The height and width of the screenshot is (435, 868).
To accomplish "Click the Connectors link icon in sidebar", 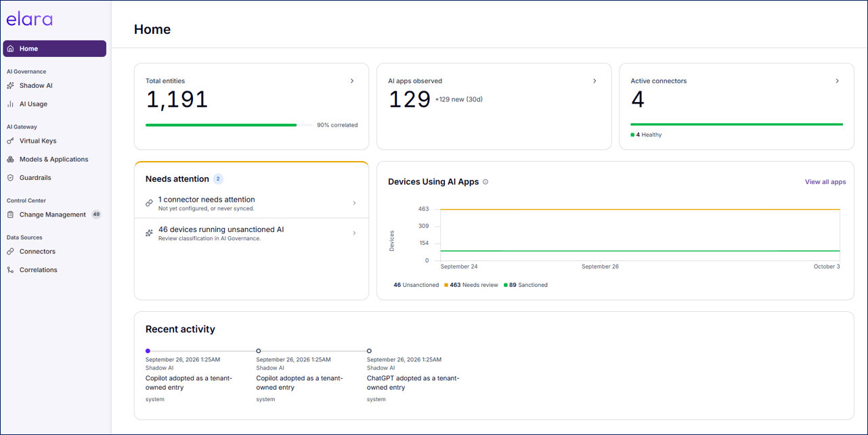I will click(10, 252).
